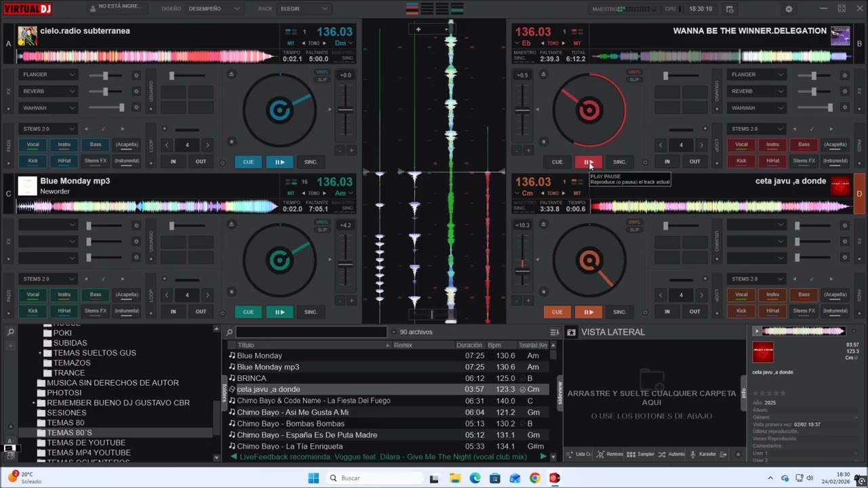This screenshot has height=488, width=868.
Task: Open deck A Reverb effect settings gear
Action: [136, 91]
